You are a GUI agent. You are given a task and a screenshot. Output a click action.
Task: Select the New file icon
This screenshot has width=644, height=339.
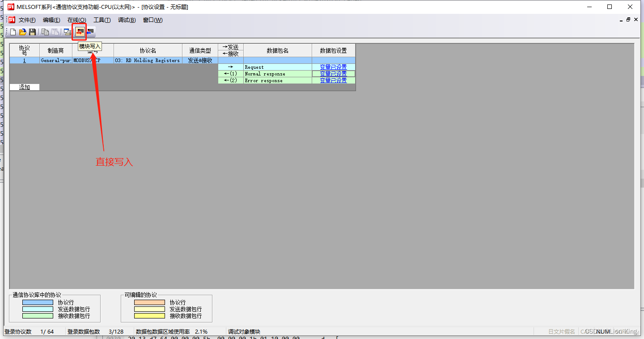point(13,31)
